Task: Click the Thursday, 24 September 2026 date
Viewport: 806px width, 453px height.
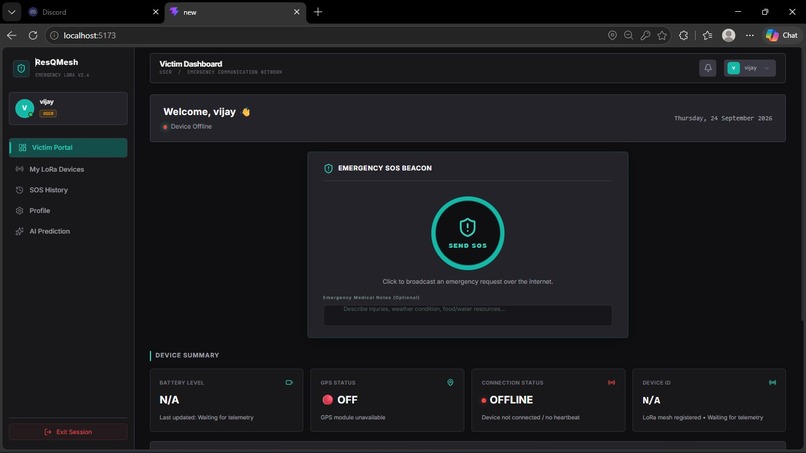Action: click(x=723, y=118)
